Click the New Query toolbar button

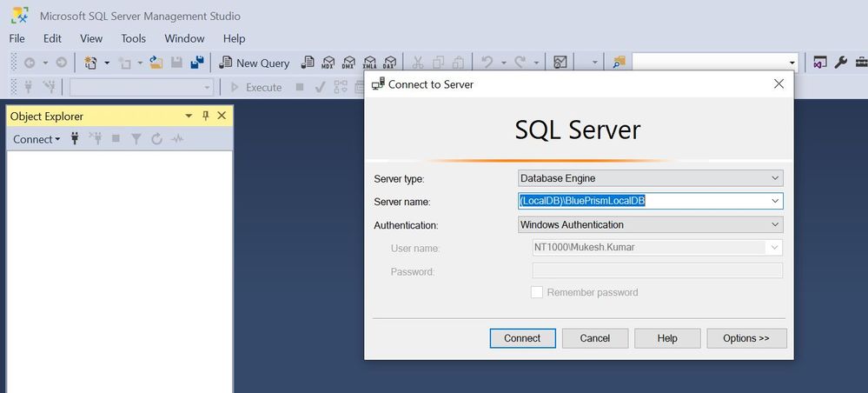[x=255, y=63]
